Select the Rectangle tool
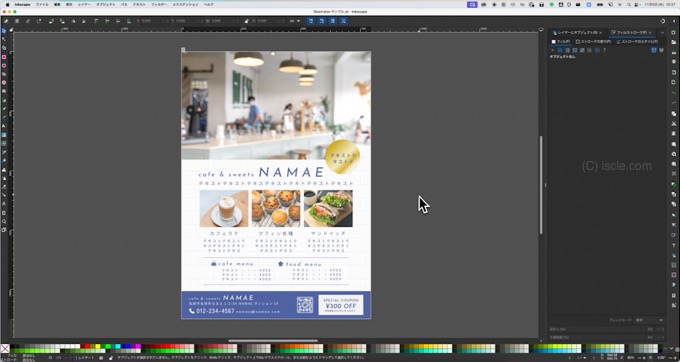Screen dimensions: 680x362 pos(4,57)
